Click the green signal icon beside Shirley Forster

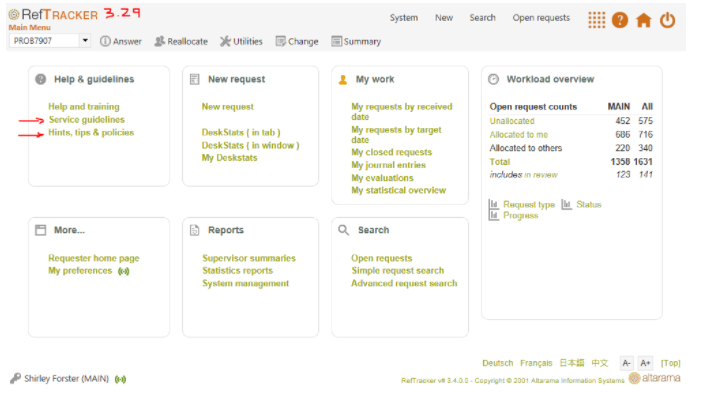pyautogui.click(x=120, y=379)
